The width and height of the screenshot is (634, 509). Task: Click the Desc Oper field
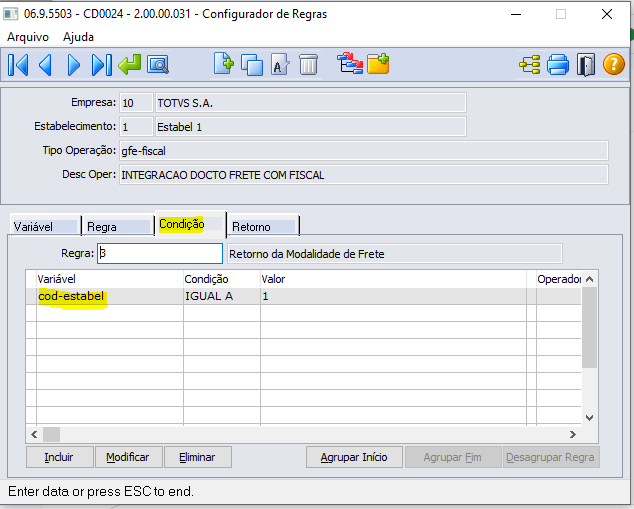tap(363, 174)
